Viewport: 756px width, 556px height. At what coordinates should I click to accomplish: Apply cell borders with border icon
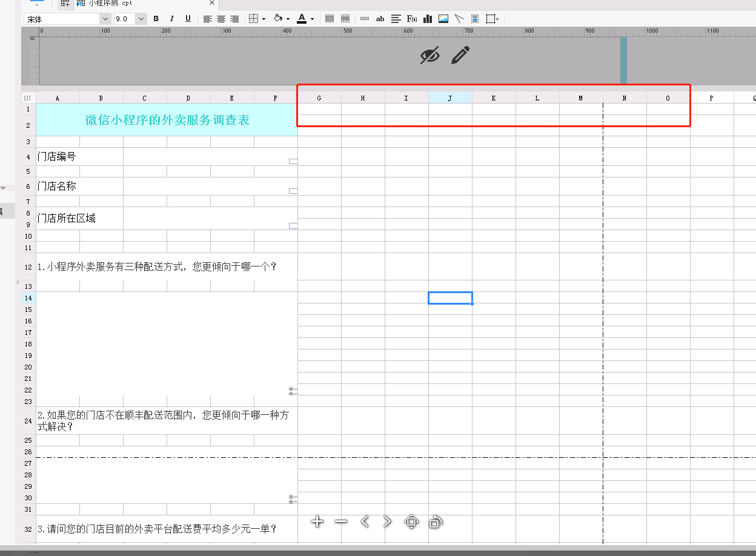click(x=254, y=19)
